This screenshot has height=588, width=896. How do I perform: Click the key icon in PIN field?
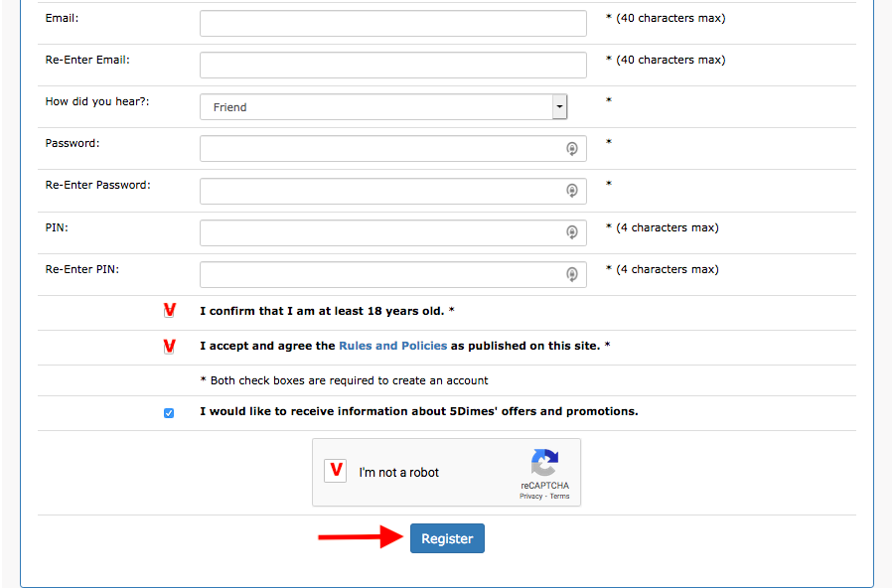coord(571,232)
